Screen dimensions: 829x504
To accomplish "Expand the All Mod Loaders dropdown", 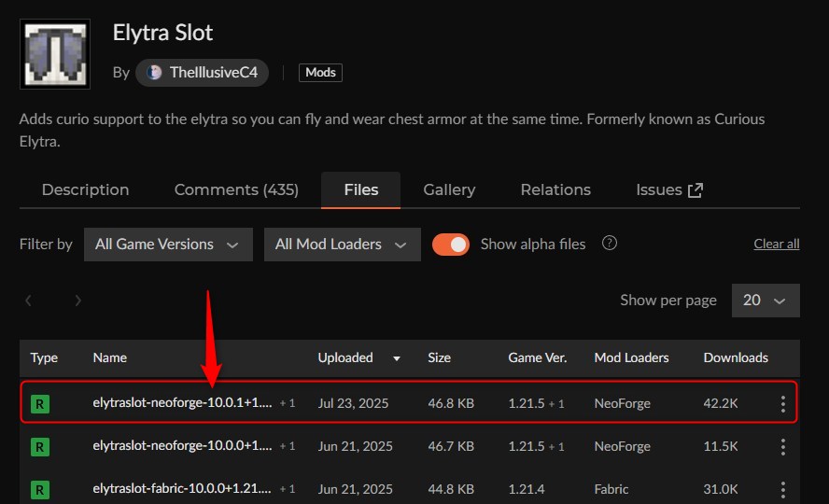I will click(342, 245).
